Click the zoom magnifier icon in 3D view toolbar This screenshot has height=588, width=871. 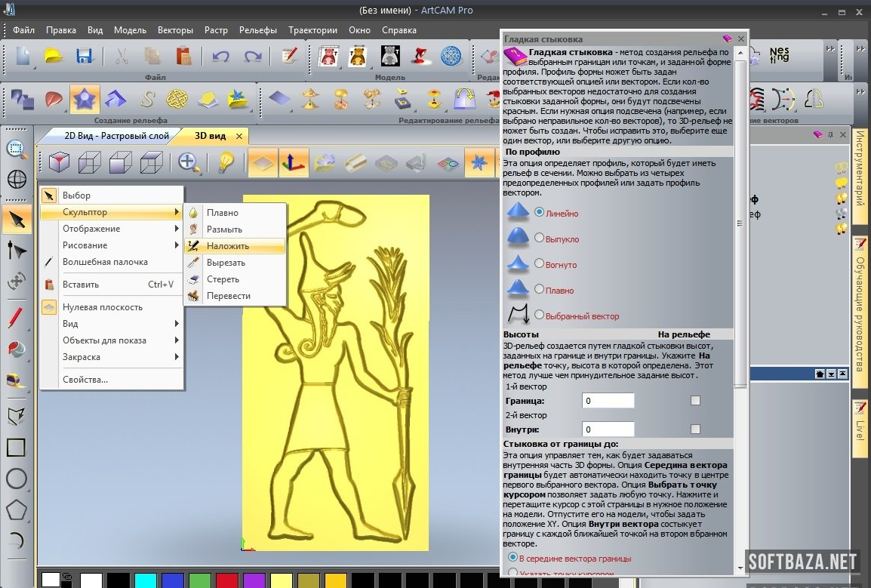189,162
